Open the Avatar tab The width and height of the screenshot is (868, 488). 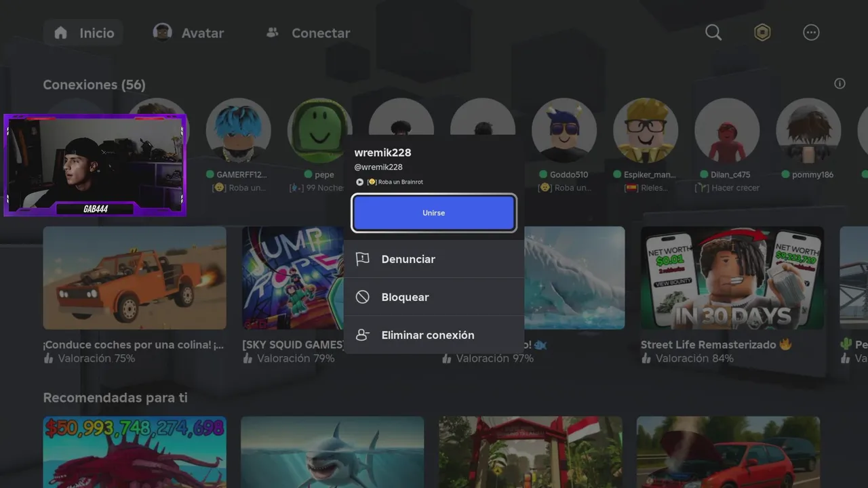pyautogui.click(x=189, y=33)
